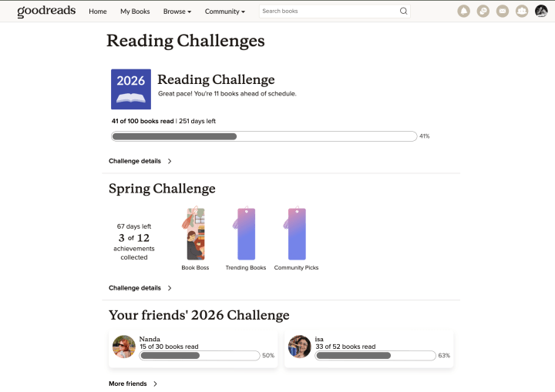555x392 pixels.
Task: Open Spring Challenge details chevron
Action: coord(170,288)
